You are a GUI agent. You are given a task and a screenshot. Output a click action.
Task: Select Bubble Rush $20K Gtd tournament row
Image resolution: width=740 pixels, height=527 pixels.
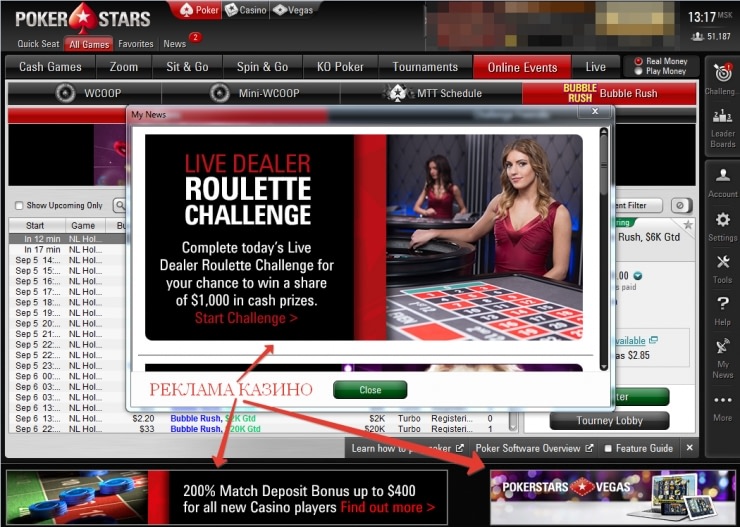(258, 429)
